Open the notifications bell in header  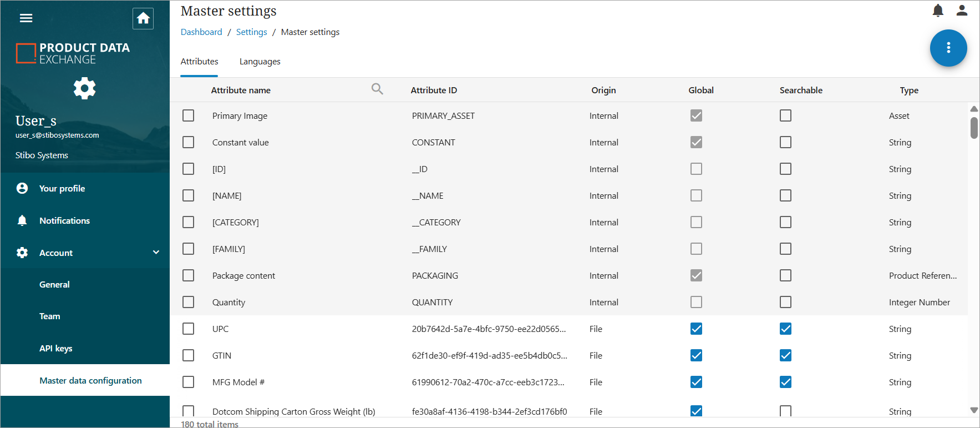click(x=938, y=11)
